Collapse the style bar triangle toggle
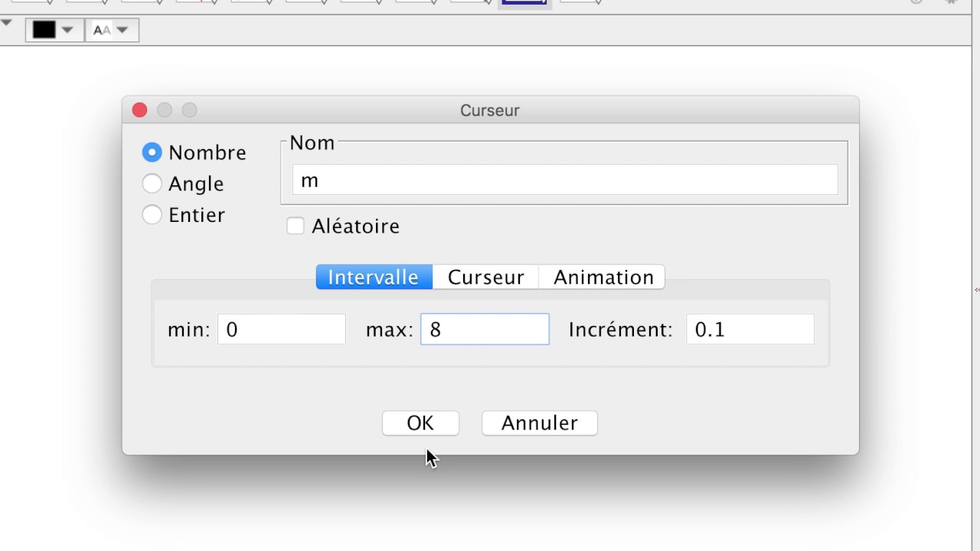 click(6, 23)
